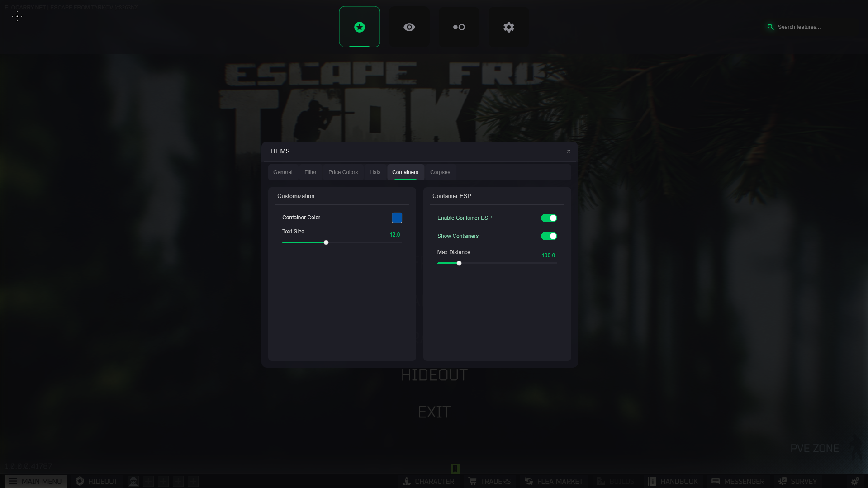868x488 pixels.
Task: Toggle Enable Container ESP switch
Action: [549, 218]
